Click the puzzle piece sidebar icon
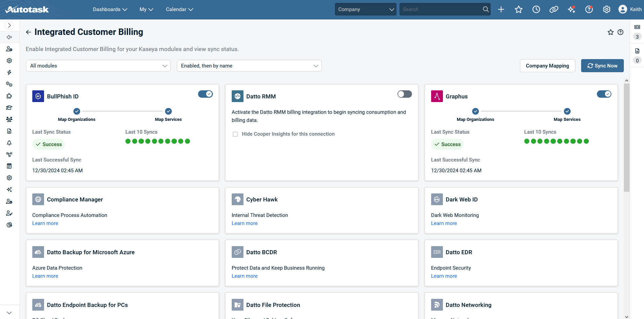644x319 pixels. click(x=9, y=96)
